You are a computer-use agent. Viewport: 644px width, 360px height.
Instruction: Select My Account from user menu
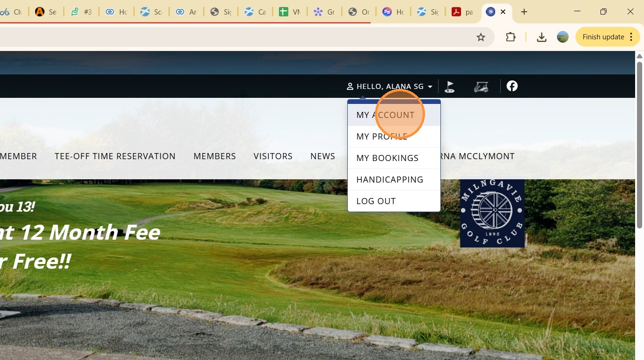pyautogui.click(x=394, y=115)
